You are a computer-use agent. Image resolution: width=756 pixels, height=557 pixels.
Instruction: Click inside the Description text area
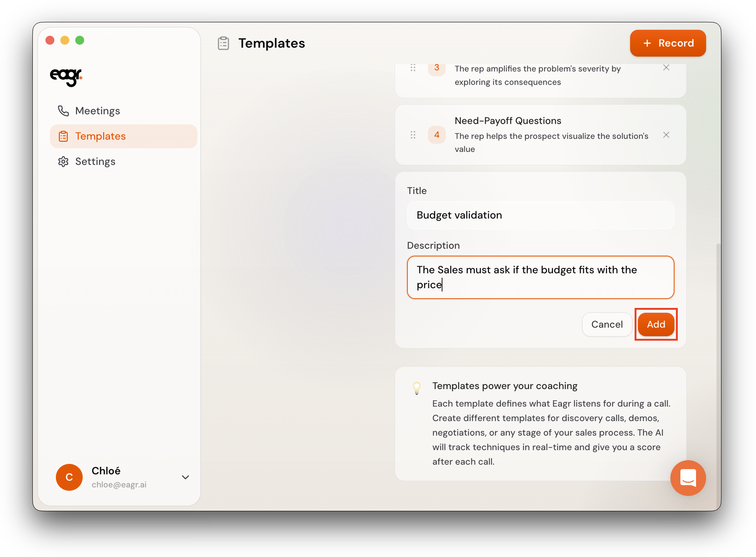click(x=540, y=277)
